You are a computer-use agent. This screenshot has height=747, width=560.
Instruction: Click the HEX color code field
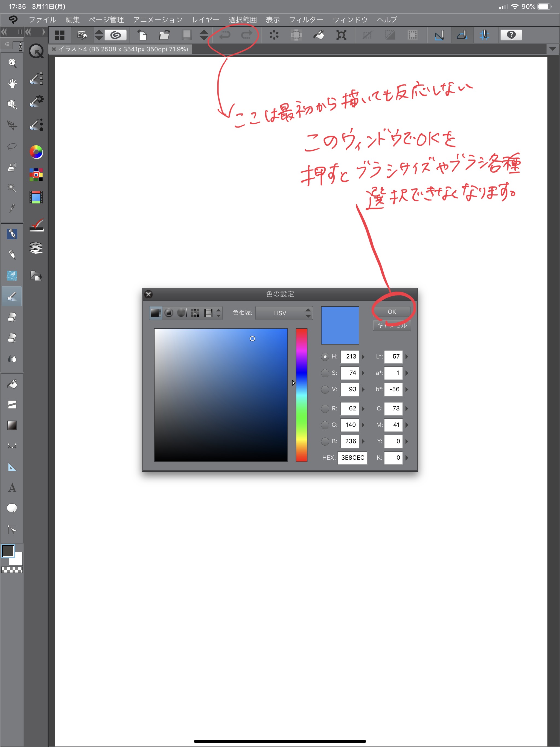[x=352, y=458]
